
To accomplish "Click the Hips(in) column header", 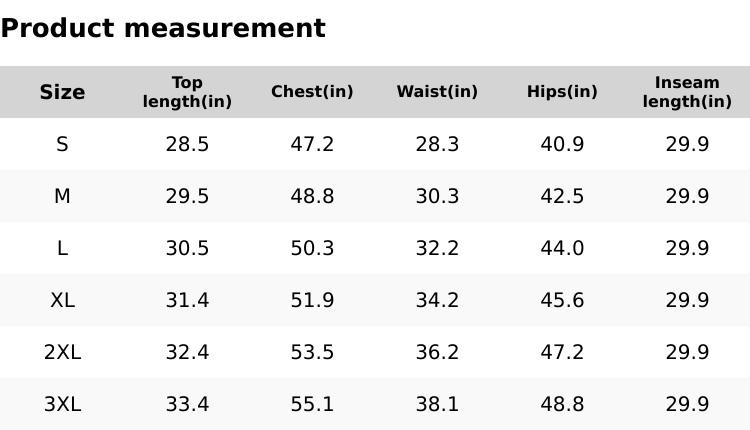I will click(562, 92).
